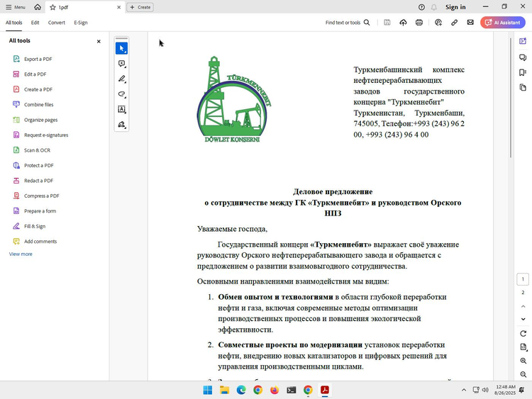Print the document via printer icon

tap(419, 23)
